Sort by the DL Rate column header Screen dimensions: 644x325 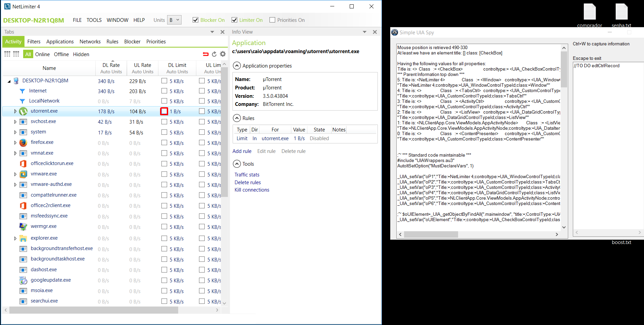click(x=111, y=68)
